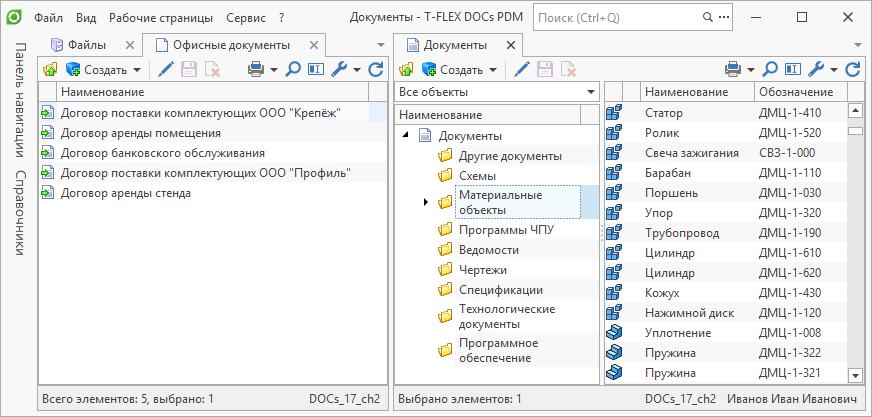Select the Программное обеспечение folder
872x417 pixels.
point(499,350)
